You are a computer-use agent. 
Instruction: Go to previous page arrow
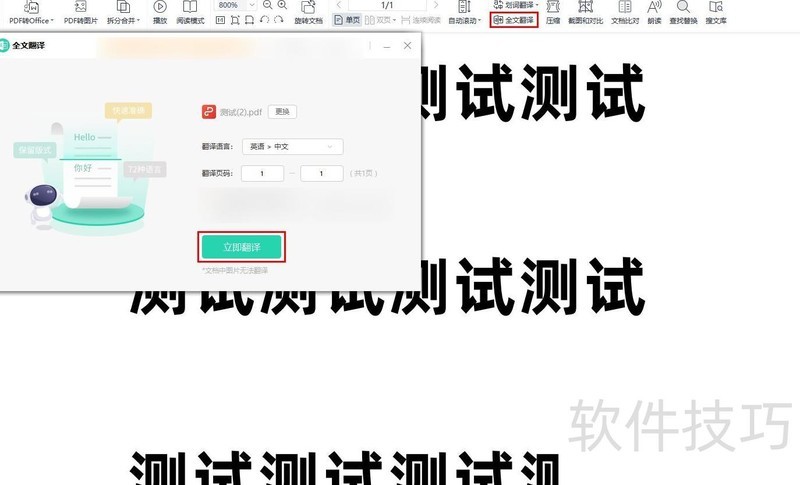[x=339, y=5]
